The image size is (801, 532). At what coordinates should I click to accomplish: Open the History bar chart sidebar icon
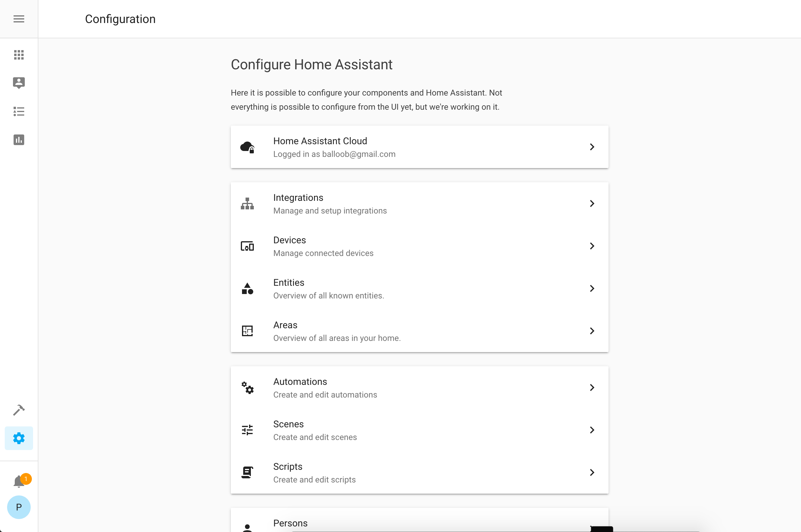[19, 139]
